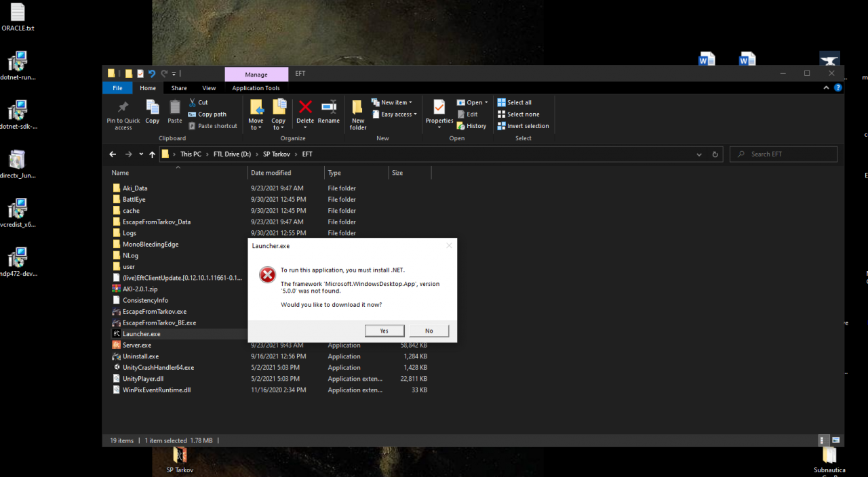
Task: Click Yes to download .NET
Action: pyautogui.click(x=384, y=331)
